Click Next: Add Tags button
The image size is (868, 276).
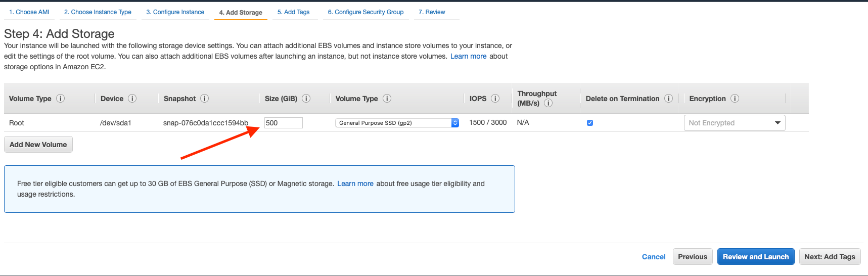pyautogui.click(x=830, y=257)
